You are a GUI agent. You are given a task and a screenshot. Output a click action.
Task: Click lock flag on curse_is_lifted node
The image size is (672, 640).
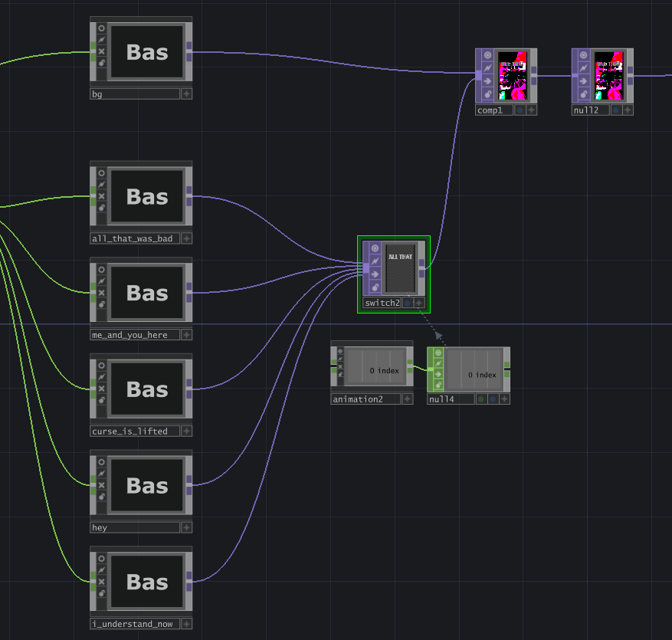(102, 400)
